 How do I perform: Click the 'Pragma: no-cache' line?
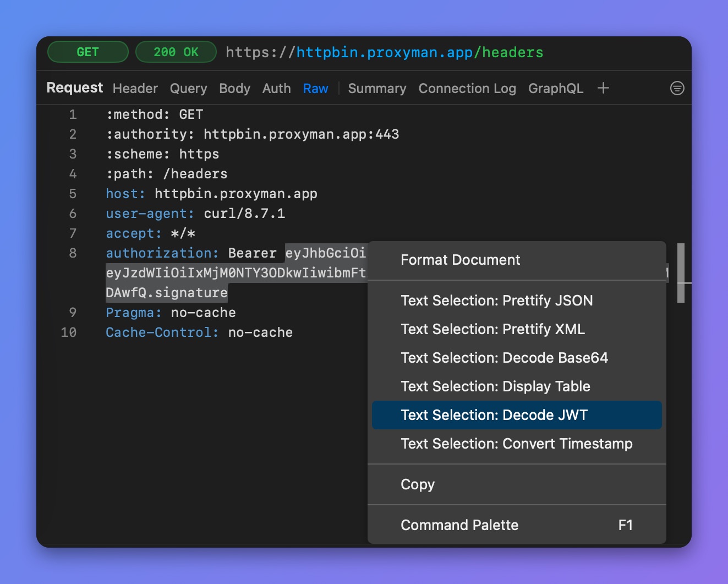(x=171, y=313)
